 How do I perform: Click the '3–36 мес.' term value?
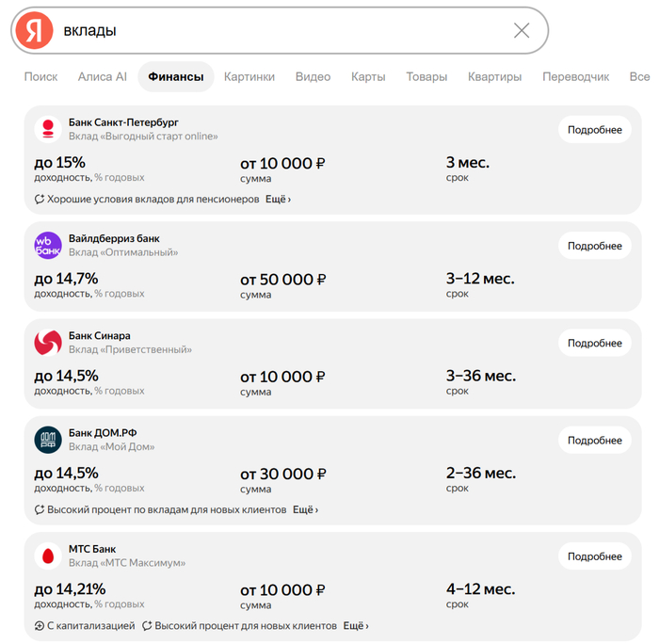[481, 376]
